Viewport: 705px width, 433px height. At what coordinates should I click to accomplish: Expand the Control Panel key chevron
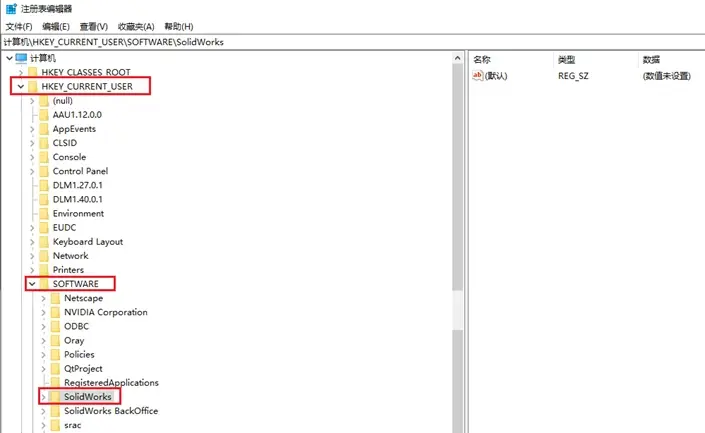(x=32, y=171)
